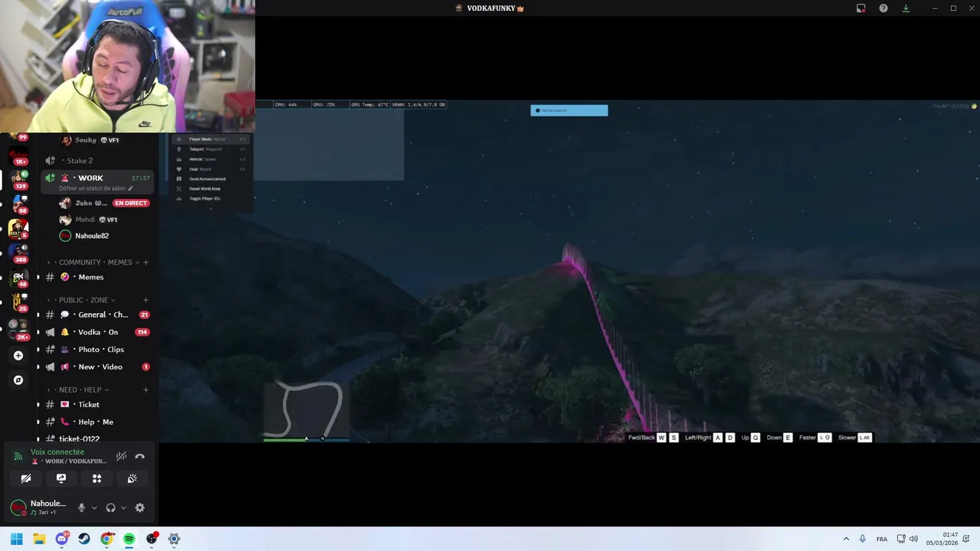The image size is (980, 551).
Task: Select Send Announcement in streamed menu
Action: [x=211, y=179]
